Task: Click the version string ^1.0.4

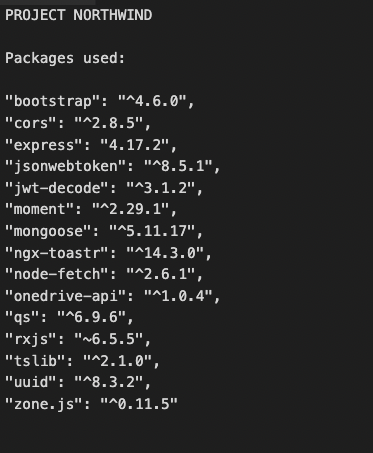Action: pyautogui.click(x=178, y=296)
